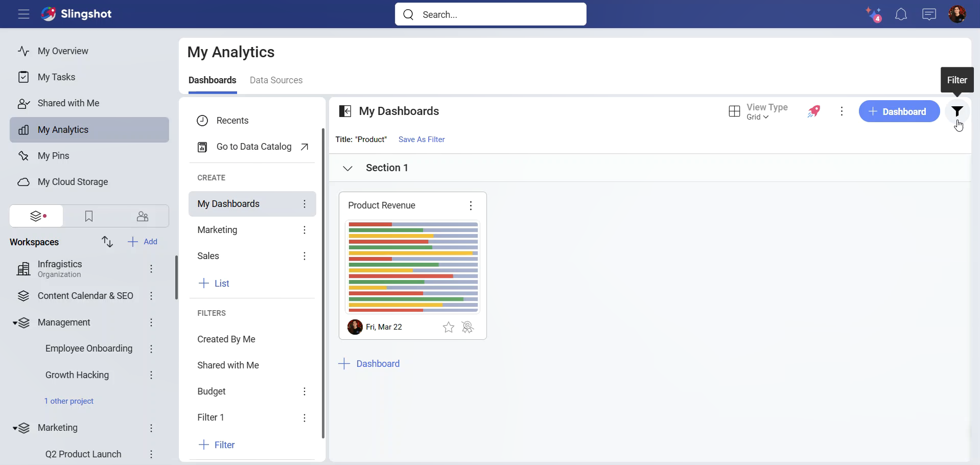This screenshot has height=465, width=980.
Task: Switch to the Dashboards tab
Action: [212, 80]
